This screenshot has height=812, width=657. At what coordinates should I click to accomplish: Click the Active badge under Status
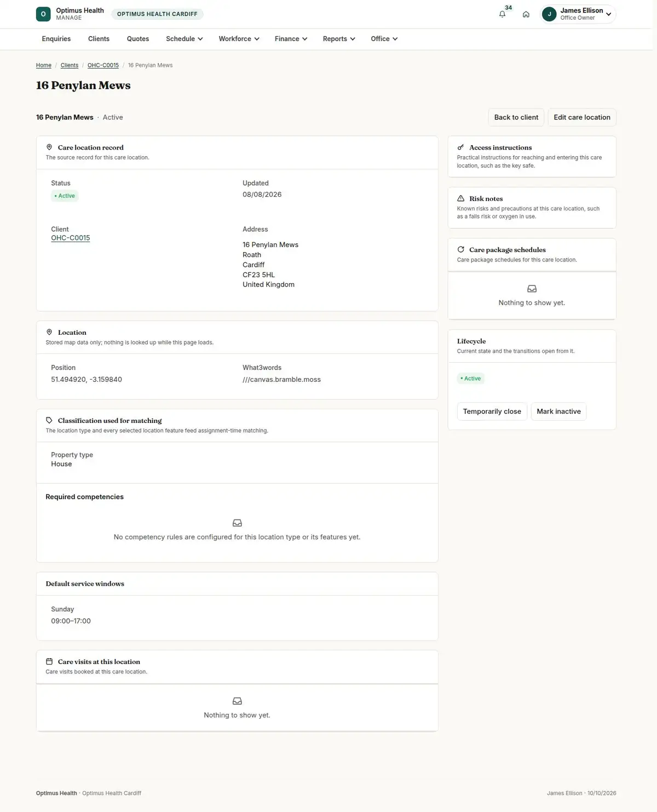tap(65, 196)
